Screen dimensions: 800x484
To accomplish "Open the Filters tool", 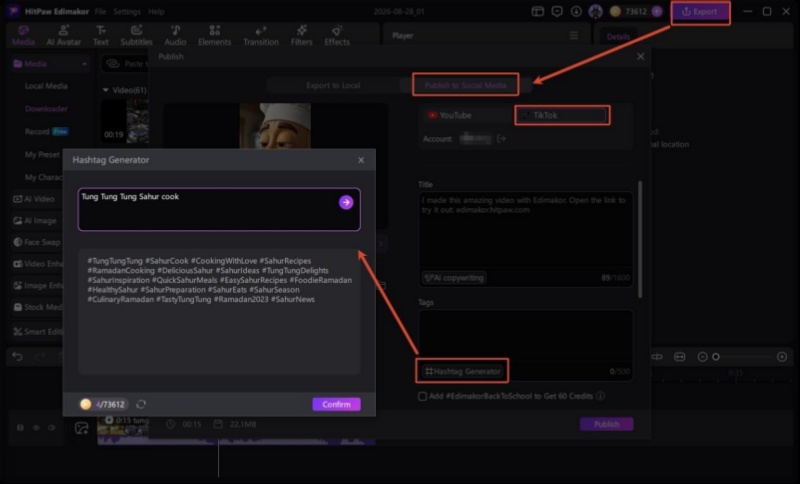I will [x=302, y=36].
